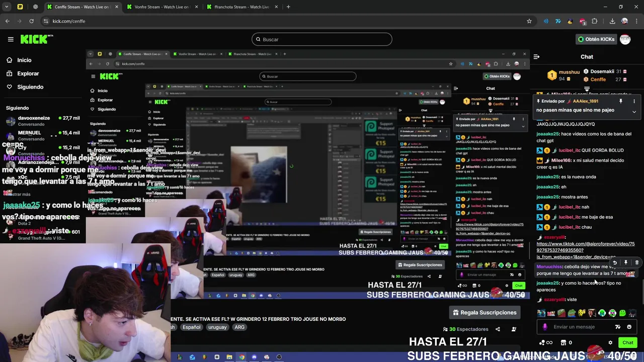Click the Obtén KICKs button
Image resolution: width=644 pixels, height=362 pixels.
click(x=596, y=39)
